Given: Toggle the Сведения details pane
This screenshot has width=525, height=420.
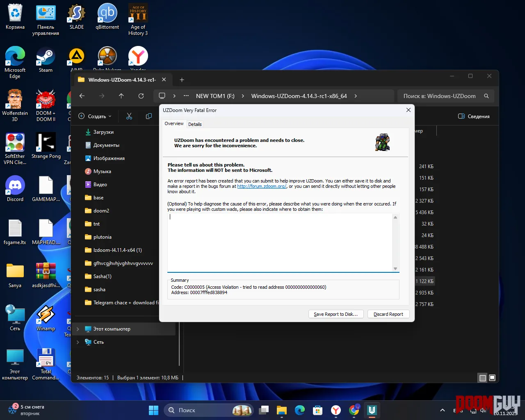Looking at the screenshot, I should tap(474, 116).
